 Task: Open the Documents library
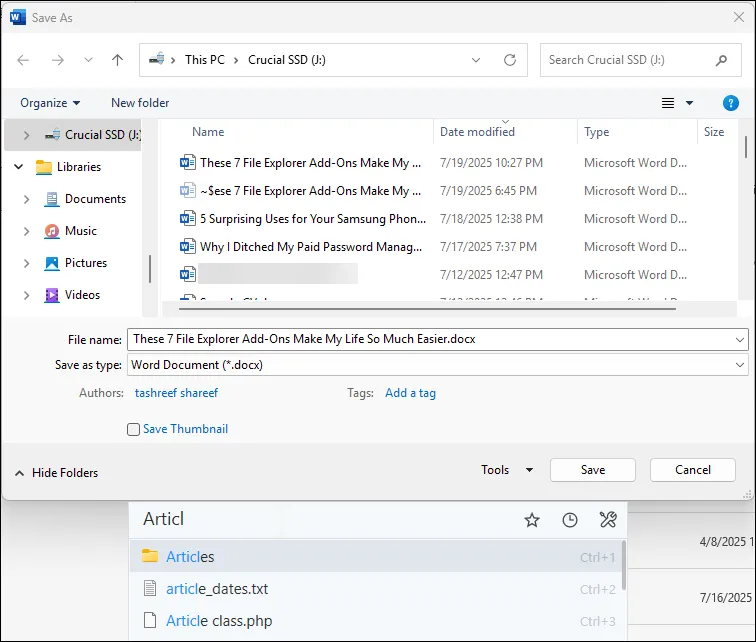pos(85,199)
